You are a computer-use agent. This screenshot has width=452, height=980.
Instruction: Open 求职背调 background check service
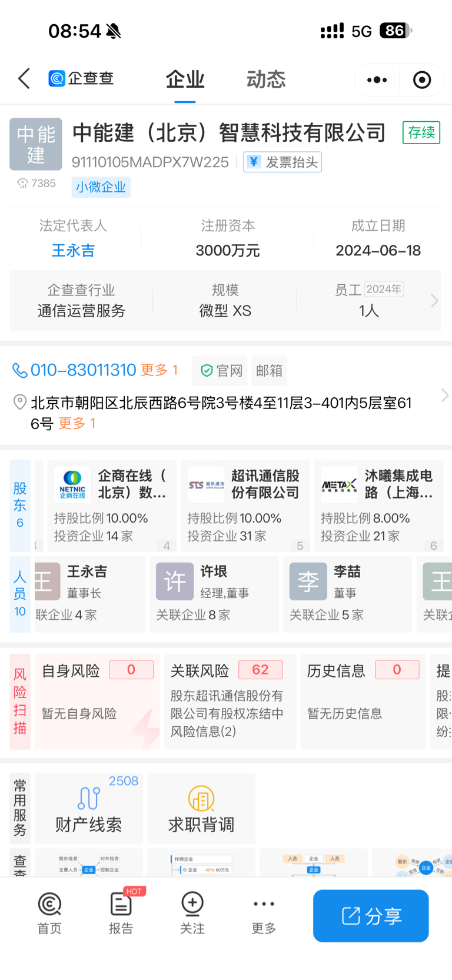(x=201, y=808)
